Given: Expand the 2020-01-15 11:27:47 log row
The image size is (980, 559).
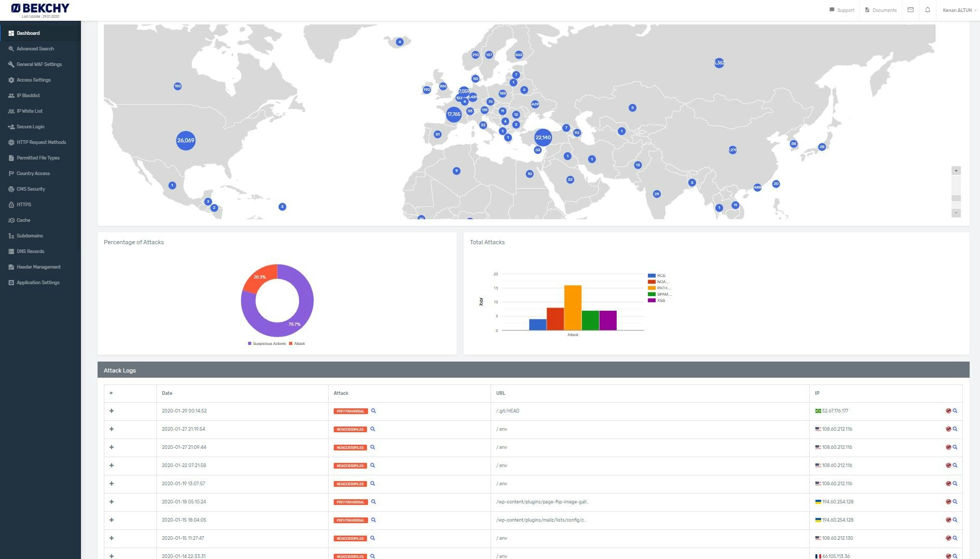Looking at the screenshot, I should pos(112,538).
